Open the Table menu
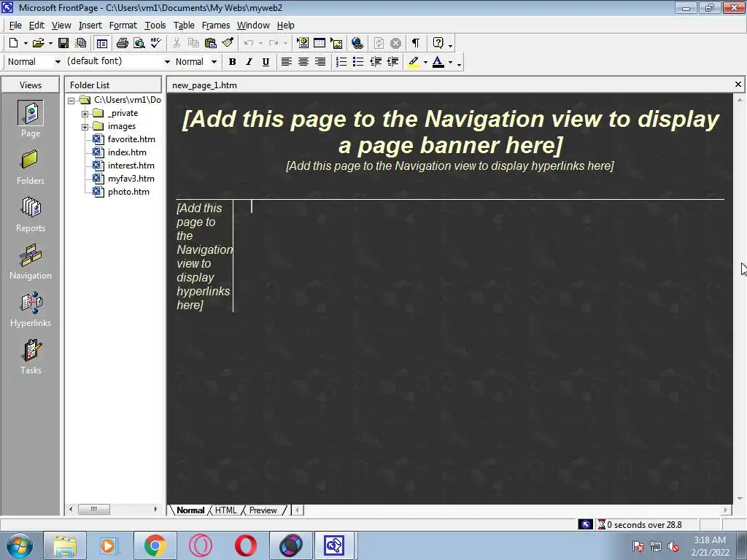The width and height of the screenshot is (747, 560). [x=184, y=26]
